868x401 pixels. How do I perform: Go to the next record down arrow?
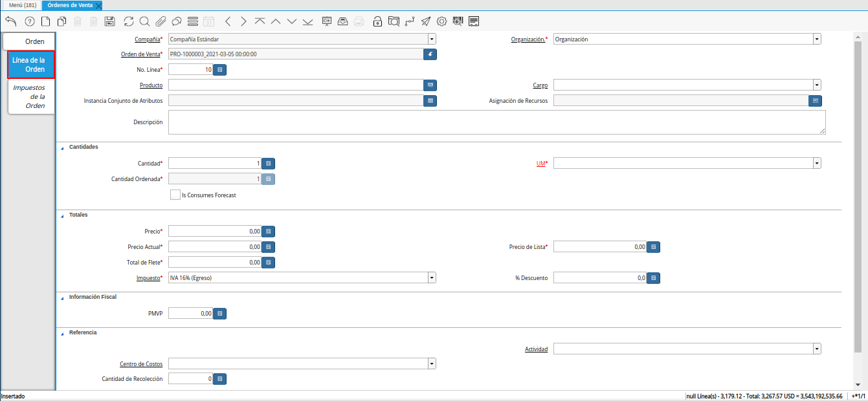tap(291, 21)
